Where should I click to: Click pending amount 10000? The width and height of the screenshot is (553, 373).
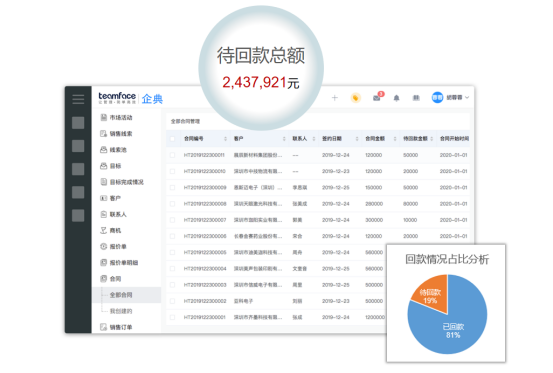point(410,220)
